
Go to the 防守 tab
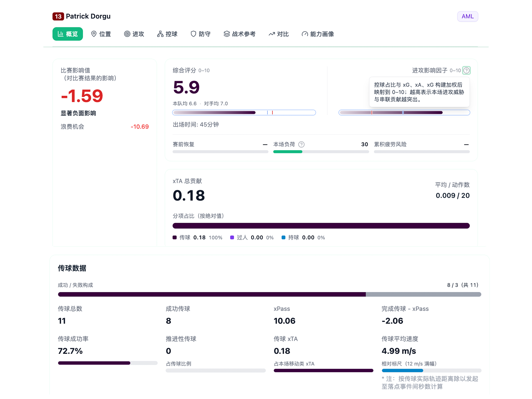coord(200,34)
